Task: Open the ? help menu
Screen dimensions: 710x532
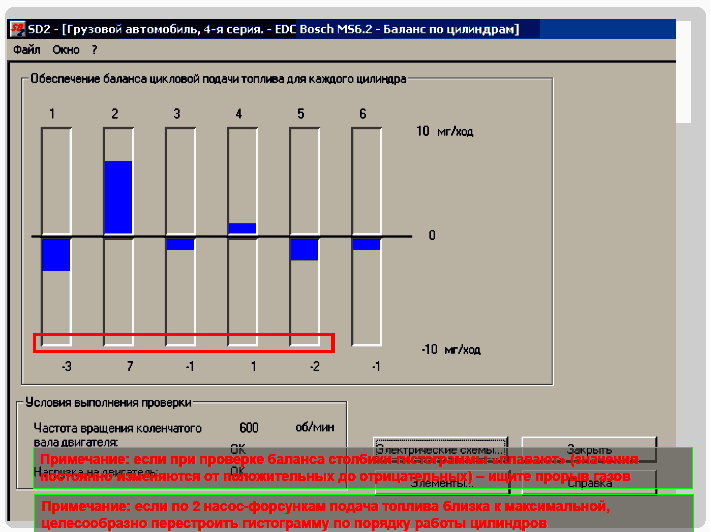Action: click(x=94, y=49)
